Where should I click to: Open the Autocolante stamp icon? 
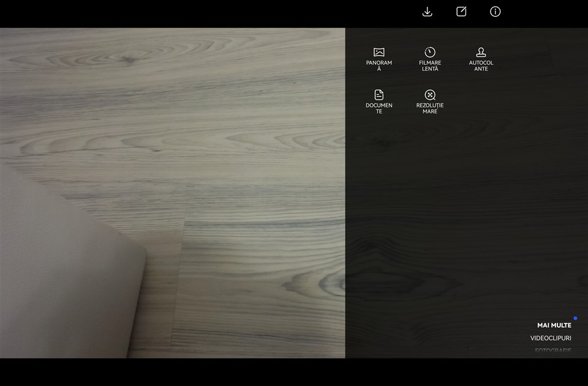[x=481, y=52]
